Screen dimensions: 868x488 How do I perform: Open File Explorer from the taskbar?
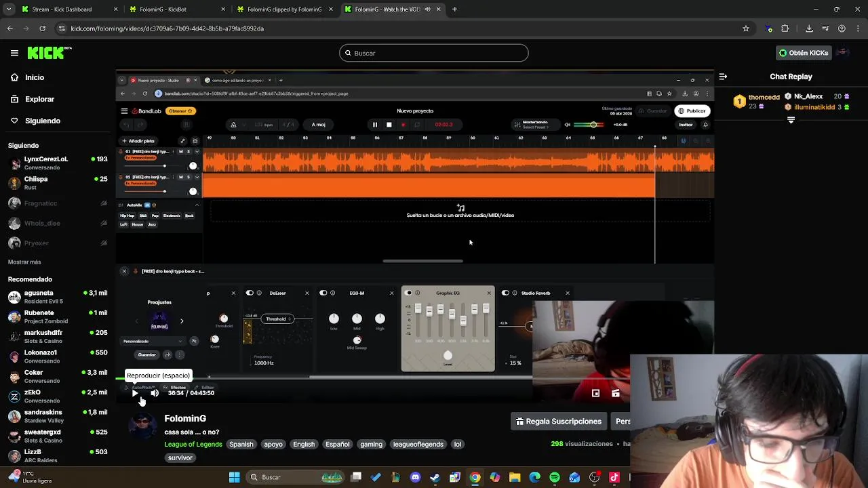[515, 477]
